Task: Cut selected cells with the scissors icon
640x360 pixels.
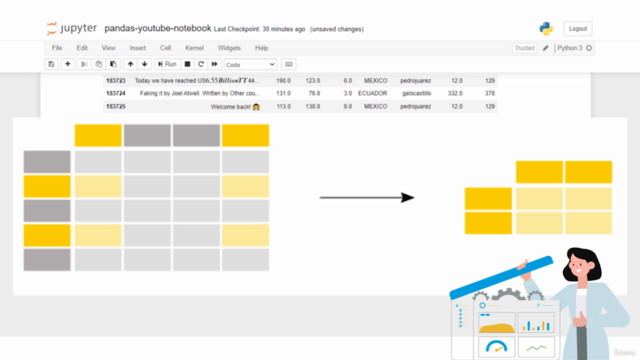Action: 84,64
